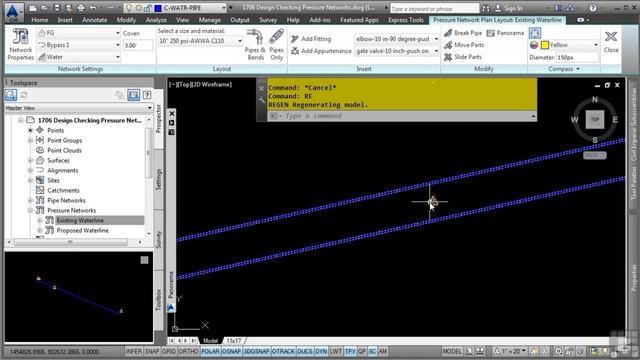Open the Annotate ribbon tab
Viewport: 640px width, 360px height.
click(95, 20)
